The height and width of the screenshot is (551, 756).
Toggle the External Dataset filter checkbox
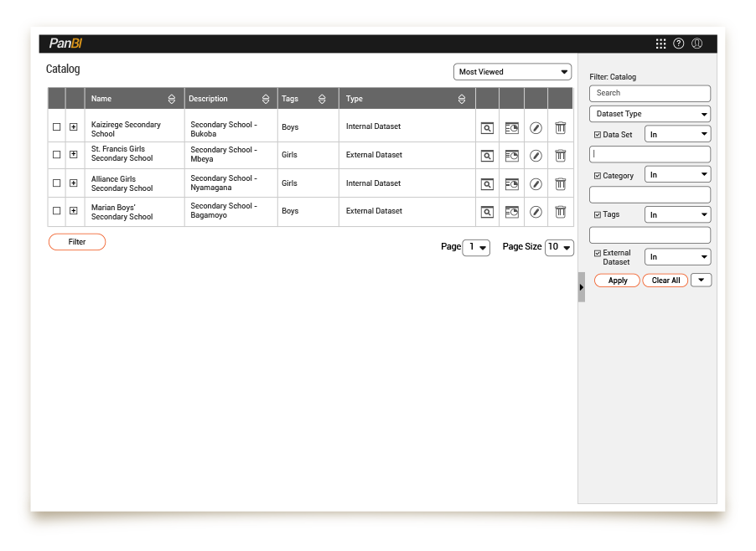coord(598,254)
